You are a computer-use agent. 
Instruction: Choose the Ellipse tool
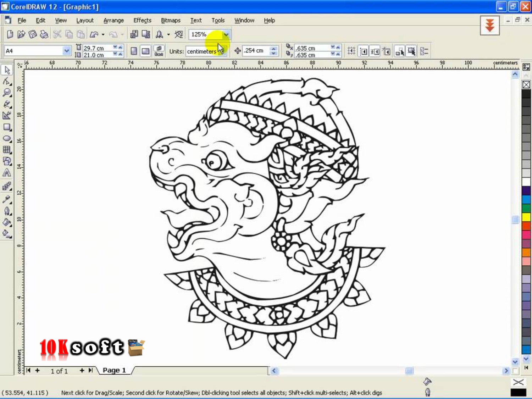7,138
